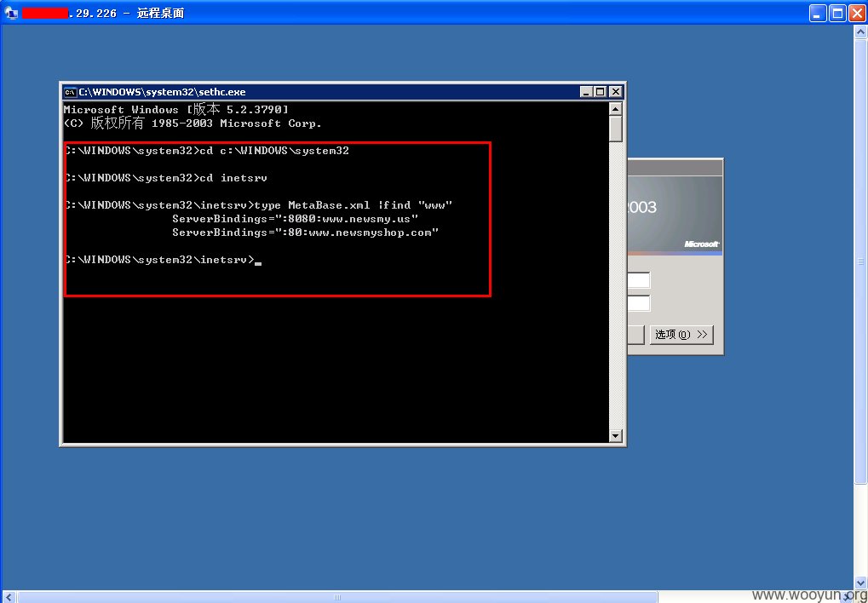The height and width of the screenshot is (603, 868).
Task: Click the lower input field in login dialog
Action: tap(639, 303)
